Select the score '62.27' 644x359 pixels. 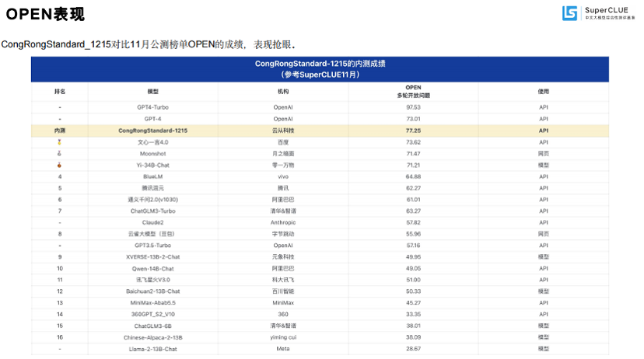(413, 188)
